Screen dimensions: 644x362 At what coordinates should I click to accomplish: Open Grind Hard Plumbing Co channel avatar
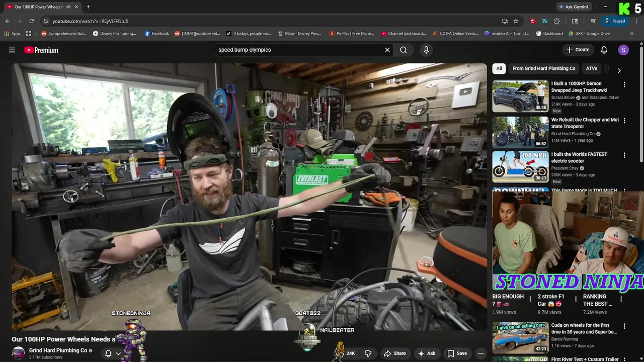(19, 353)
